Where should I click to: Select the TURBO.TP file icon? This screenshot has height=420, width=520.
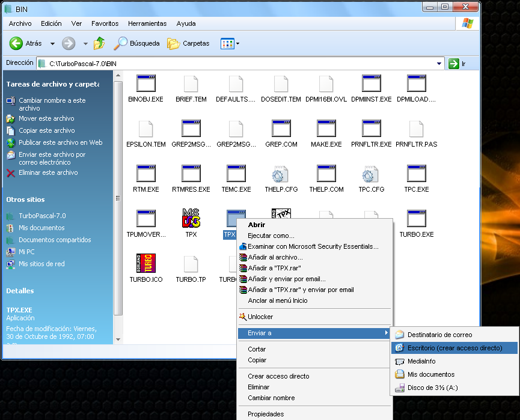(191, 264)
